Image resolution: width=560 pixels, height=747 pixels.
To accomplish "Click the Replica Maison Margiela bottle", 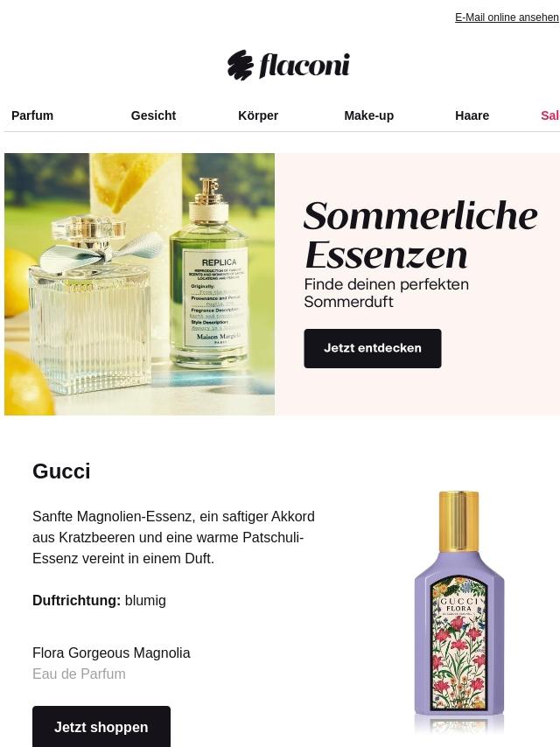I will (210, 276).
